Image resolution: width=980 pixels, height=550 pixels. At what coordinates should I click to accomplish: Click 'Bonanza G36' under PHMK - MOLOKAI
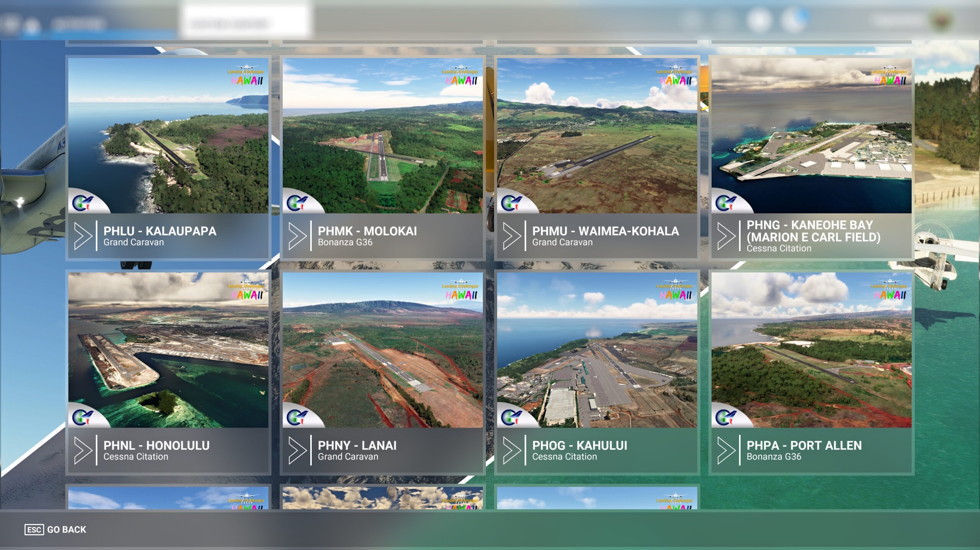point(345,242)
